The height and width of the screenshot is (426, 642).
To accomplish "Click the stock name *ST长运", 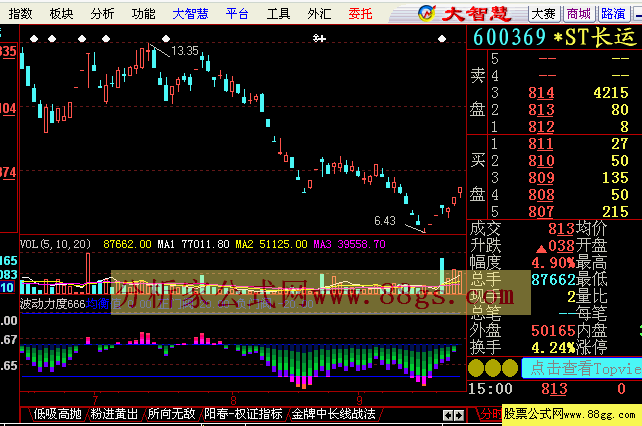I will click(595, 37).
